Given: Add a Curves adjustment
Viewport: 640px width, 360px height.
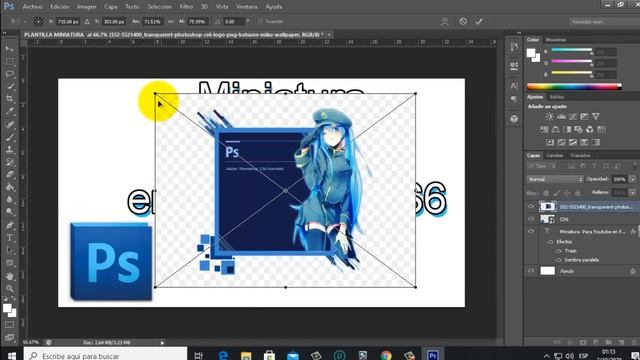Looking at the screenshot, I should click(x=573, y=117).
